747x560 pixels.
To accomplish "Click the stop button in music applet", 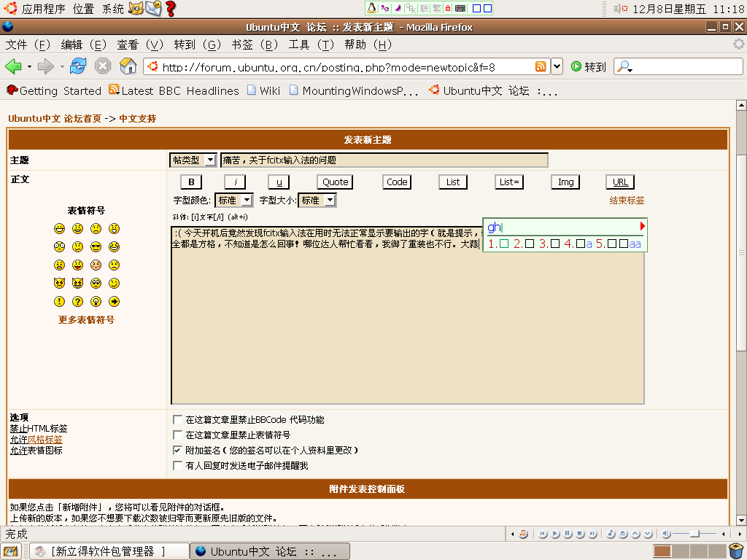I will tap(580, 534).
